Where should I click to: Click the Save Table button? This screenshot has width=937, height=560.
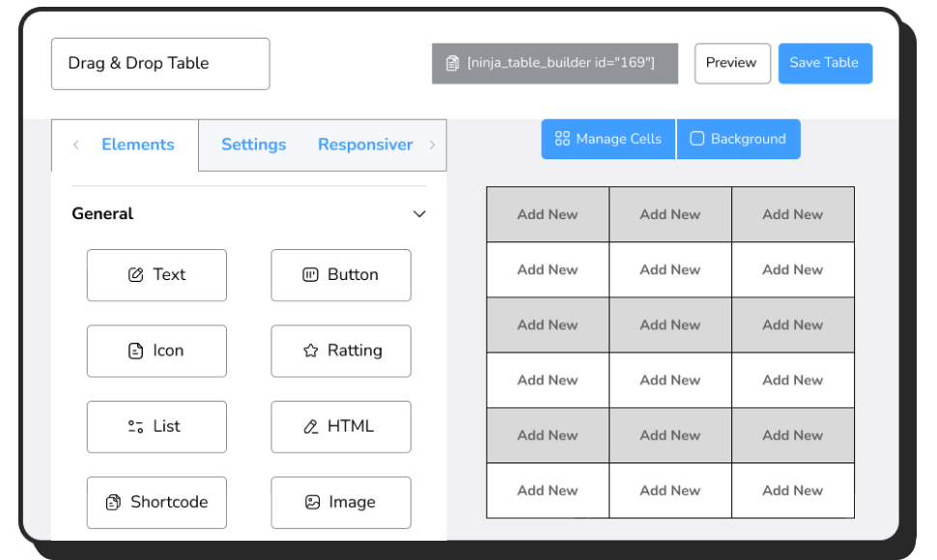[825, 64]
